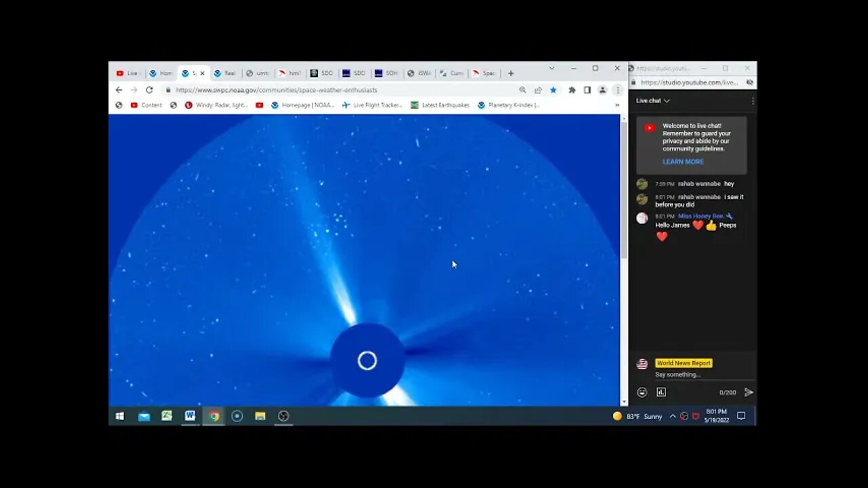Click the studio.youtube.com address in chat window
The height and width of the screenshot is (488, 868).
[690, 83]
